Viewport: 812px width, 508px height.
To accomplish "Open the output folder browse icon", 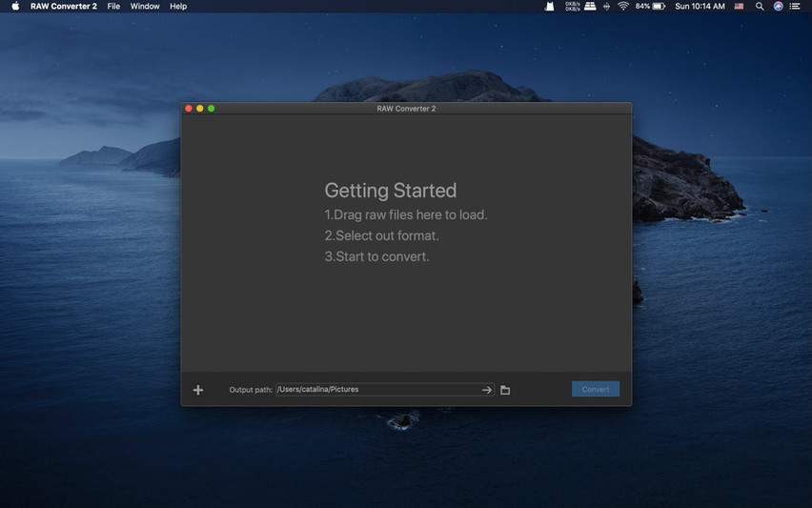I will tap(505, 390).
